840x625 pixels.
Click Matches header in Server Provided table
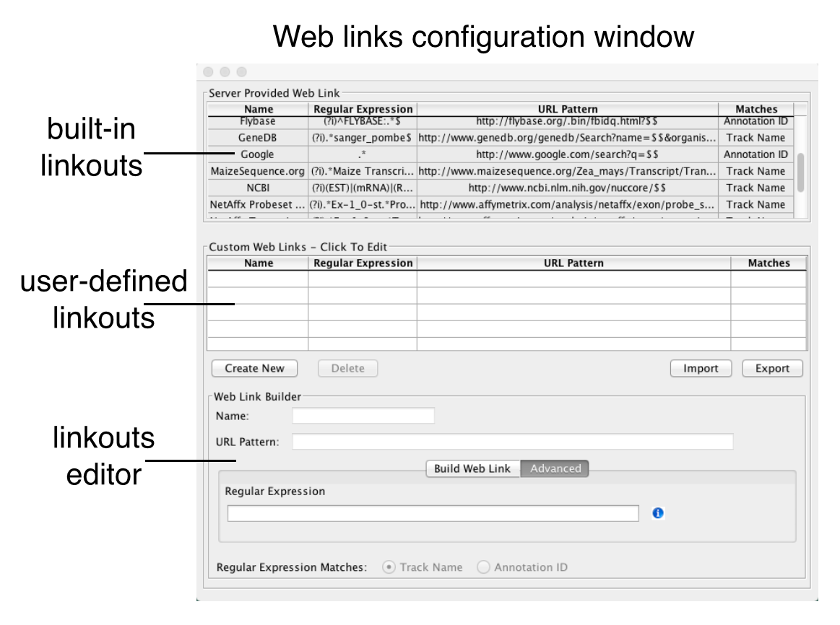756,109
